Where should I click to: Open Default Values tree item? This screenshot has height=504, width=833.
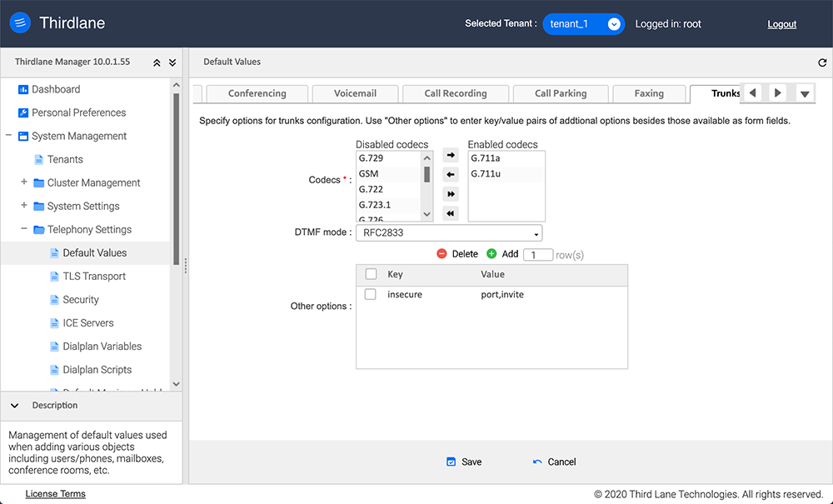click(x=95, y=252)
